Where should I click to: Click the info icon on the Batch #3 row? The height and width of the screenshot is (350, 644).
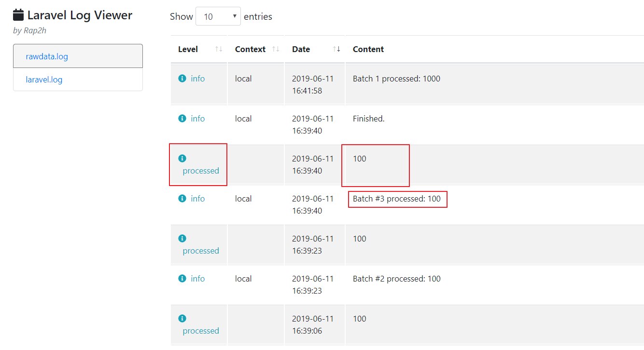(x=182, y=198)
